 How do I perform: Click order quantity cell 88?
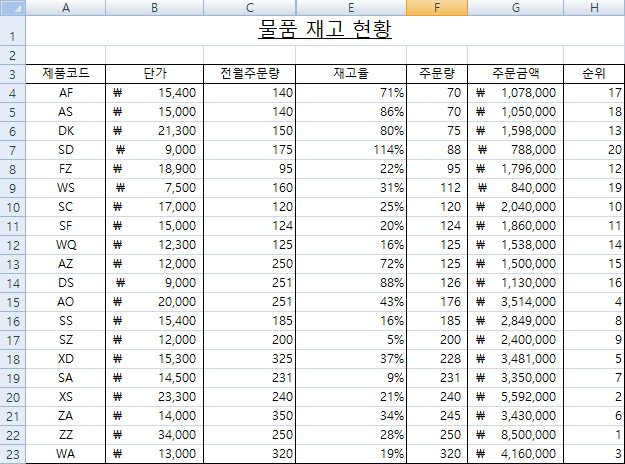(x=437, y=150)
